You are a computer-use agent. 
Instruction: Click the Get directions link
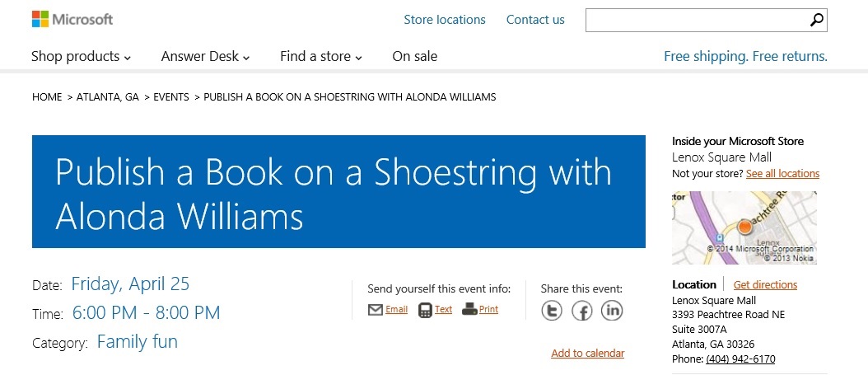[x=765, y=285]
